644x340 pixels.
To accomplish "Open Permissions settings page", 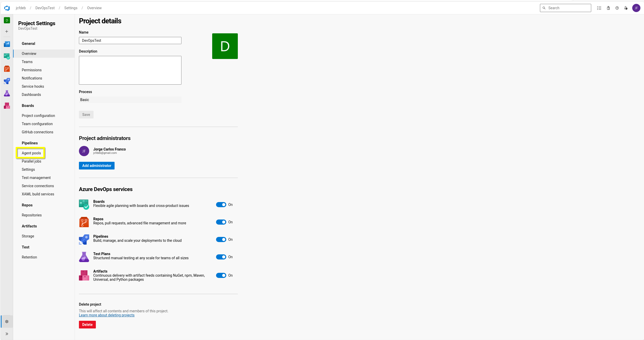I will click(44, 70).
